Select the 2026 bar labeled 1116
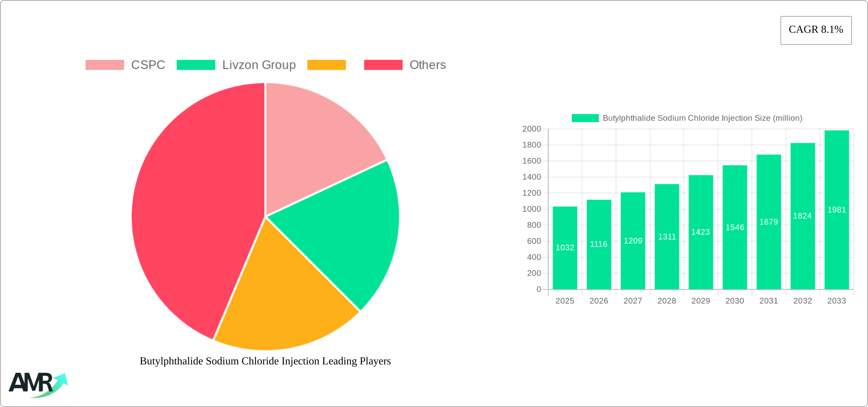The height and width of the screenshot is (407, 868). (598, 244)
